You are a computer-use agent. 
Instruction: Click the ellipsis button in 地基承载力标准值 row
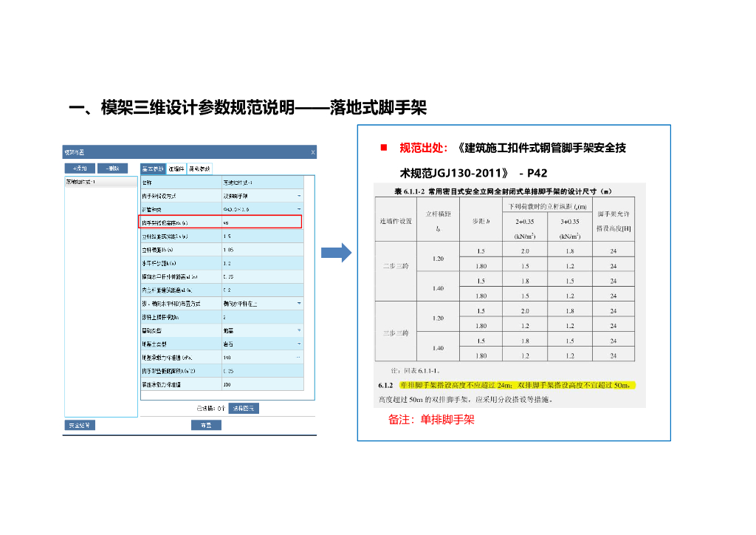[298, 358]
